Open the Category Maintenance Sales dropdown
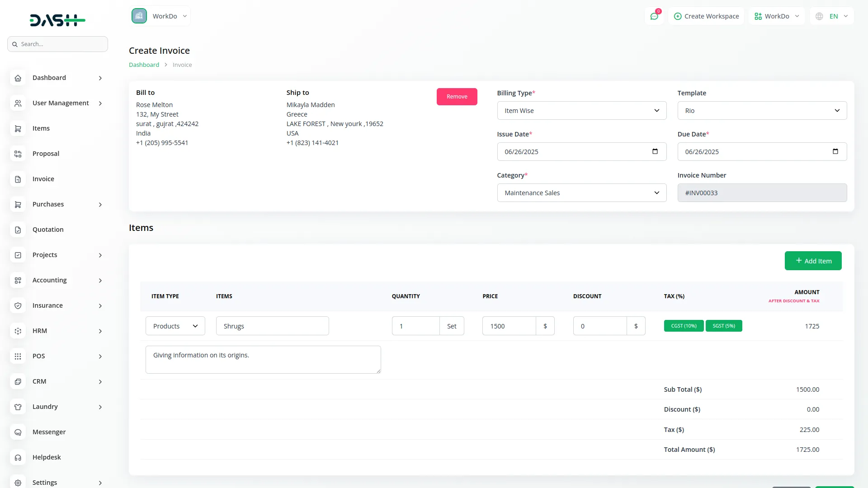 pyautogui.click(x=581, y=193)
